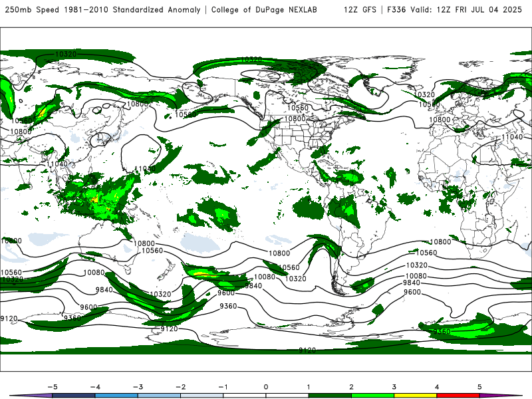Click the 10560 contour label over western Canada
The width and height of the screenshot is (532, 399).
tap(298, 108)
